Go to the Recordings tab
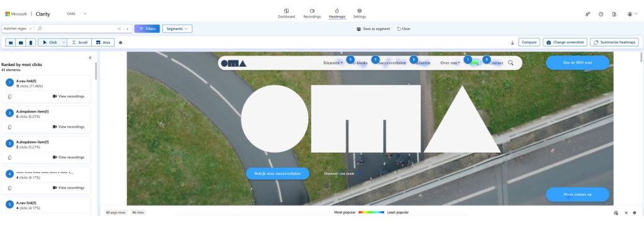This screenshot has width=644, height=229. pos(312,14)
